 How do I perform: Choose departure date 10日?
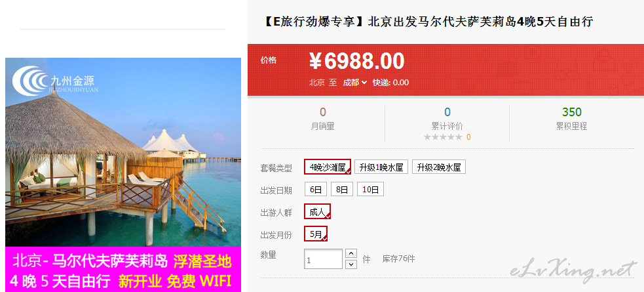370,190
